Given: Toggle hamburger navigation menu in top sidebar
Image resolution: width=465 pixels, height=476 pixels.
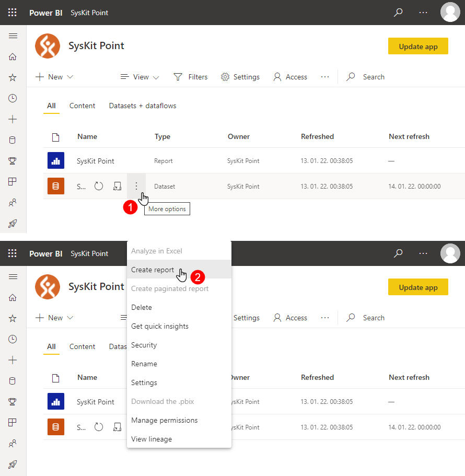Looking at the screenshot, I should (13, 36).
